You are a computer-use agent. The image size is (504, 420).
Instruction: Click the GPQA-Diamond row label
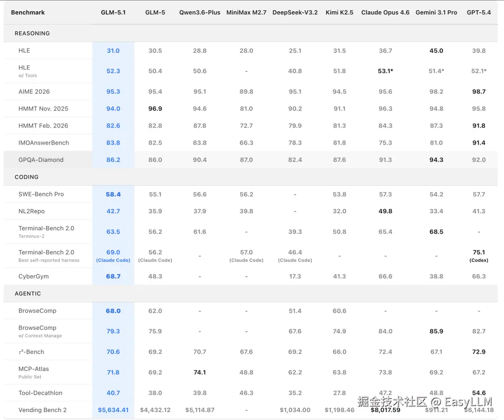41,160
